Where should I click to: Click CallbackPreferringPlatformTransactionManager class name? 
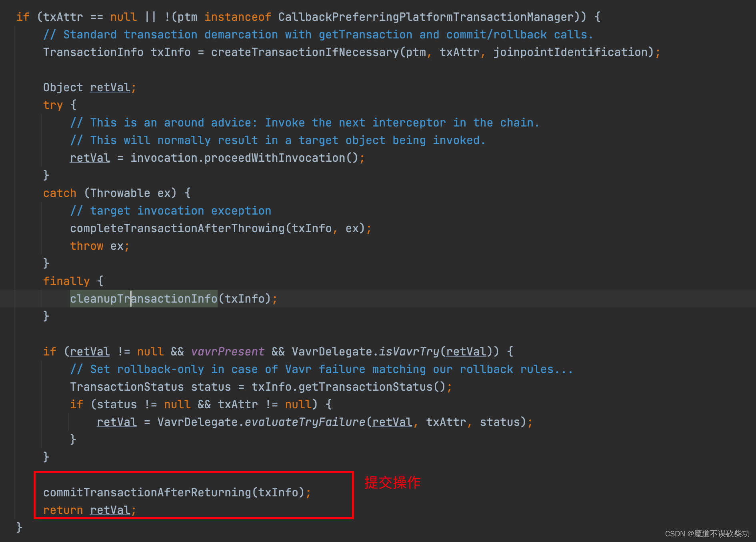426,17
